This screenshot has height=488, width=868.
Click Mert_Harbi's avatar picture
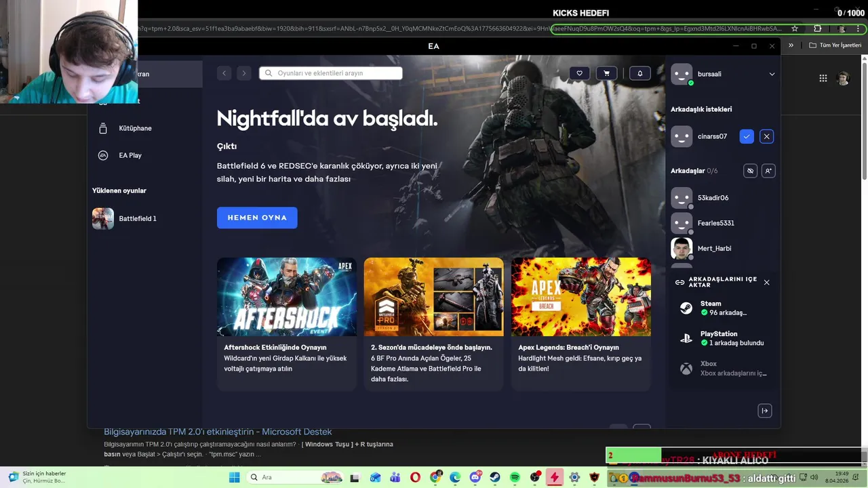coord(682,248)
